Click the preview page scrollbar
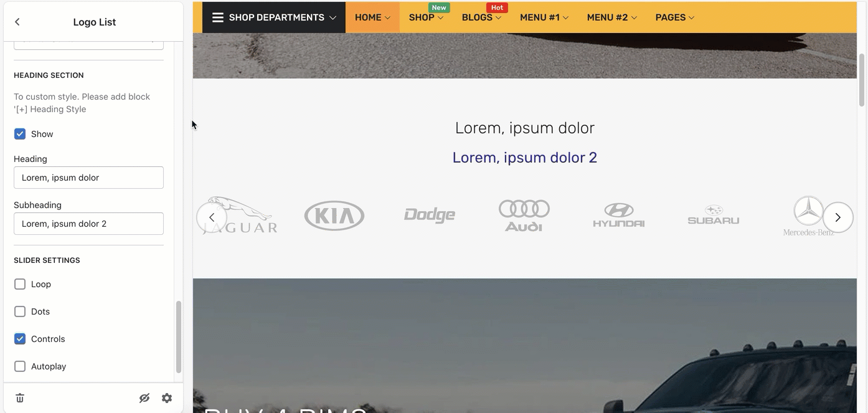868x413 pixels. coord(862,80)
